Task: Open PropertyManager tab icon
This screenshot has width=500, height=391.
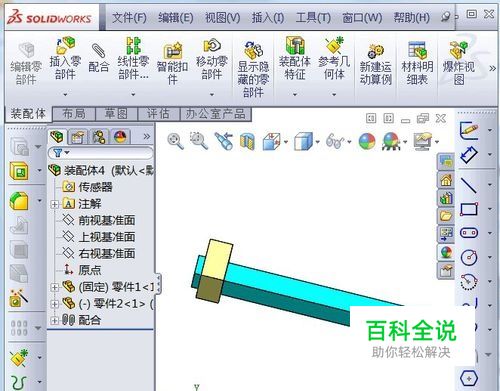Action: 77,137
